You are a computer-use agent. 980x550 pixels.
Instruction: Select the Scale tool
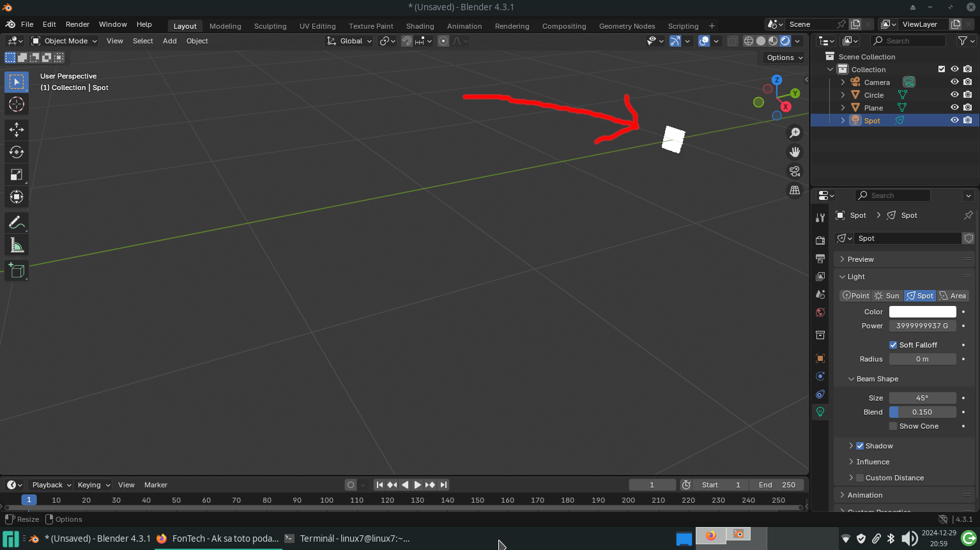pos(17,174)
